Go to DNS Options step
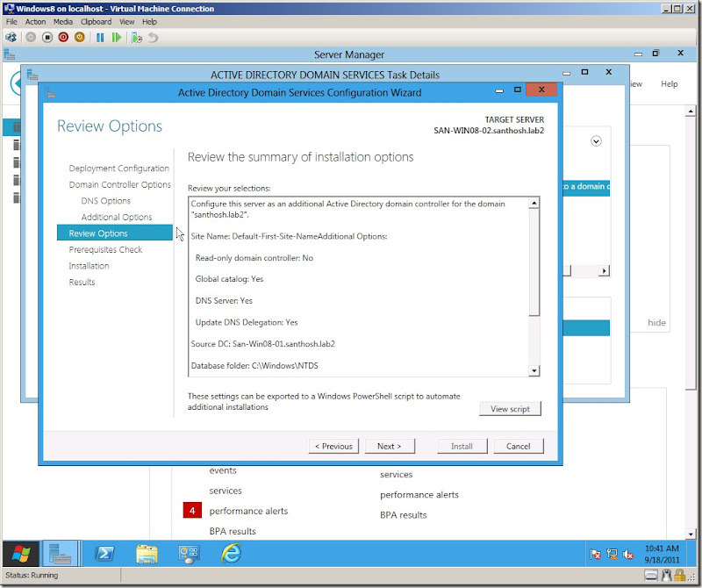 (105, 201)
